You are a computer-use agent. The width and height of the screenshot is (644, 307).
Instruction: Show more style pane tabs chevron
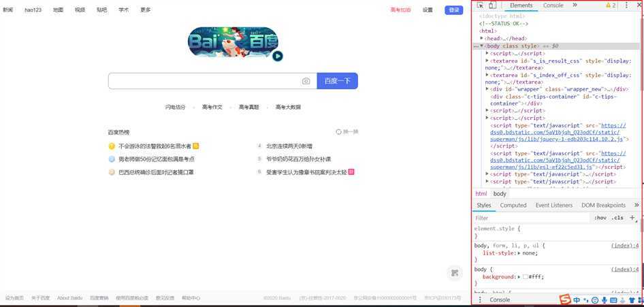coord(637,205)
